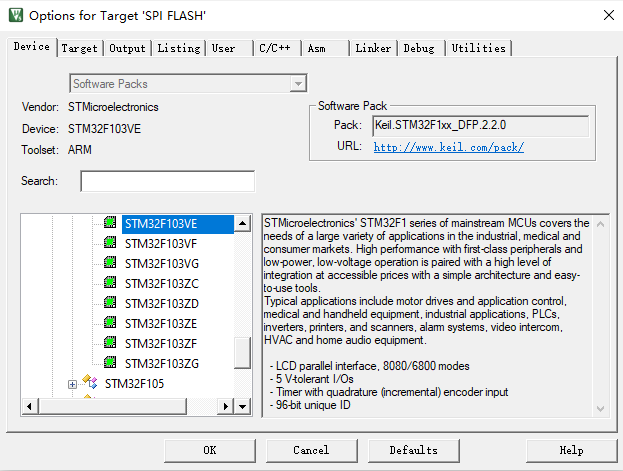
Task: Click the chip icon beside STM32F103ZD
Action: tap(110, 302)
